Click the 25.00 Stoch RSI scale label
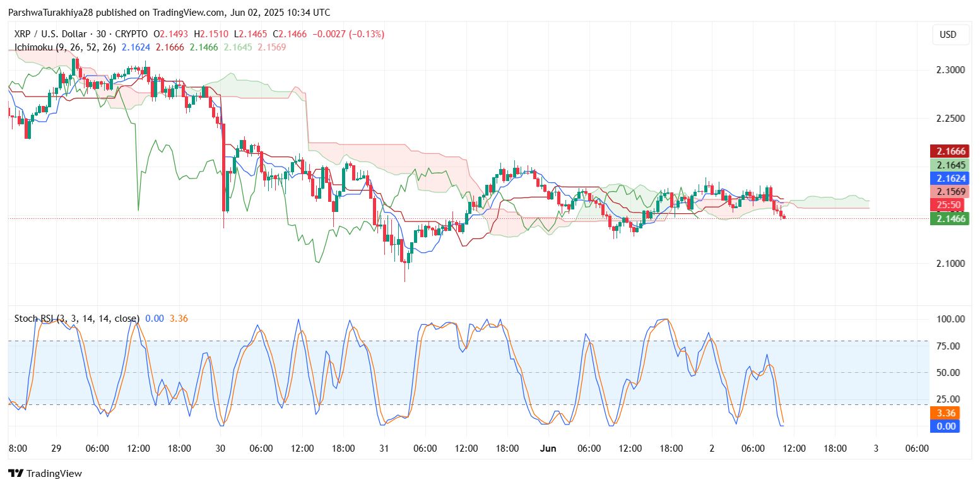This screenshot has width=980, height=487. (x=948, y=399)
